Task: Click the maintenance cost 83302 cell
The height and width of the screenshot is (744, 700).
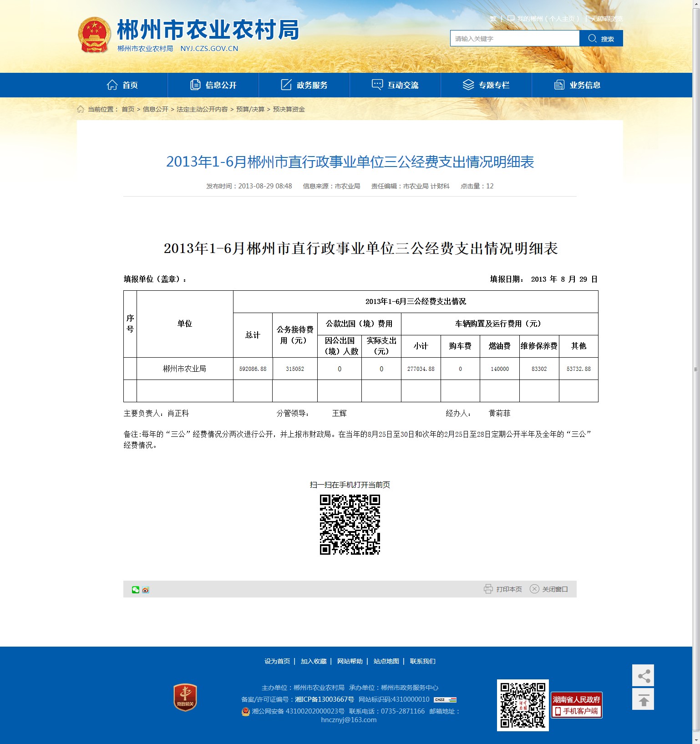Action: (539, 369)
